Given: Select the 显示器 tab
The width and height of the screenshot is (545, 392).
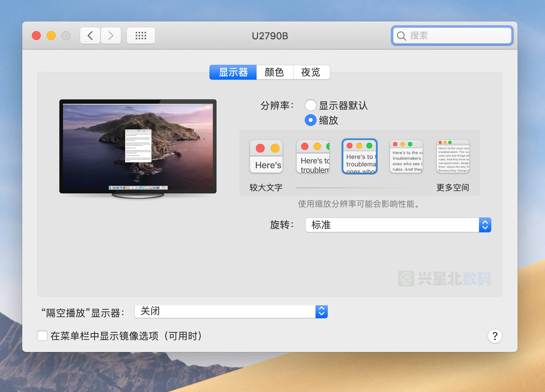Looking at the screenshot, I should (233, 72).
